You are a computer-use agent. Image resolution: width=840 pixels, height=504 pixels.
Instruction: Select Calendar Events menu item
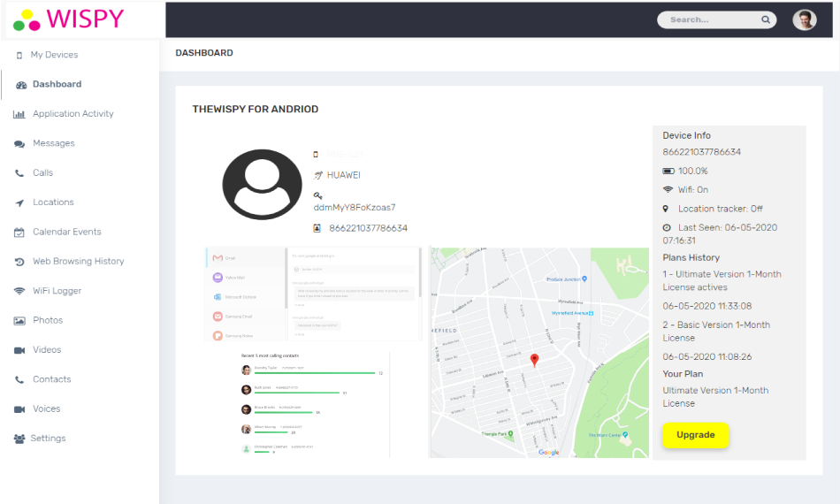[66, 232]
